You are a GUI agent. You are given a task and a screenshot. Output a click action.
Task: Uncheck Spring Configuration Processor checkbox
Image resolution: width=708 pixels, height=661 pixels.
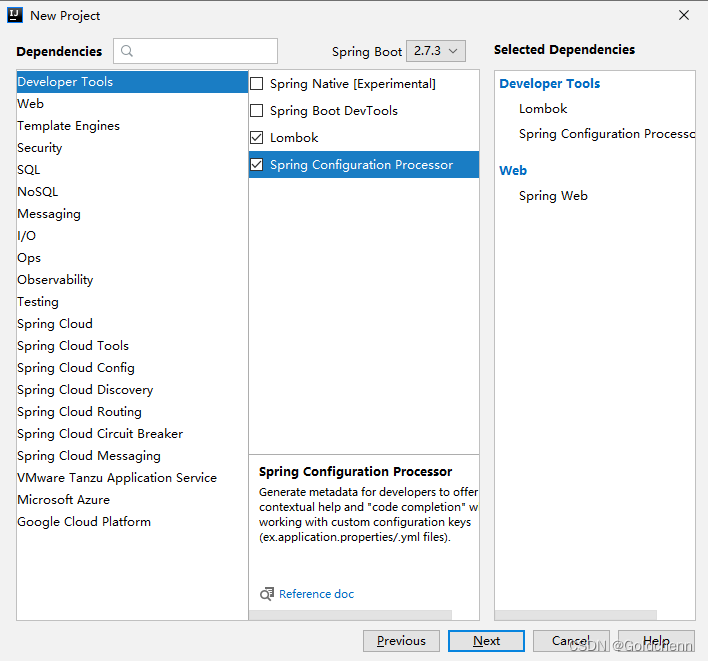(256, 165)
